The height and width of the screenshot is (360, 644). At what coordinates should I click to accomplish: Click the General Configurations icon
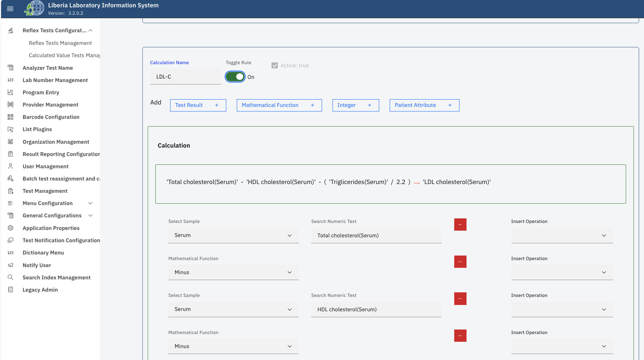(11, 216)
